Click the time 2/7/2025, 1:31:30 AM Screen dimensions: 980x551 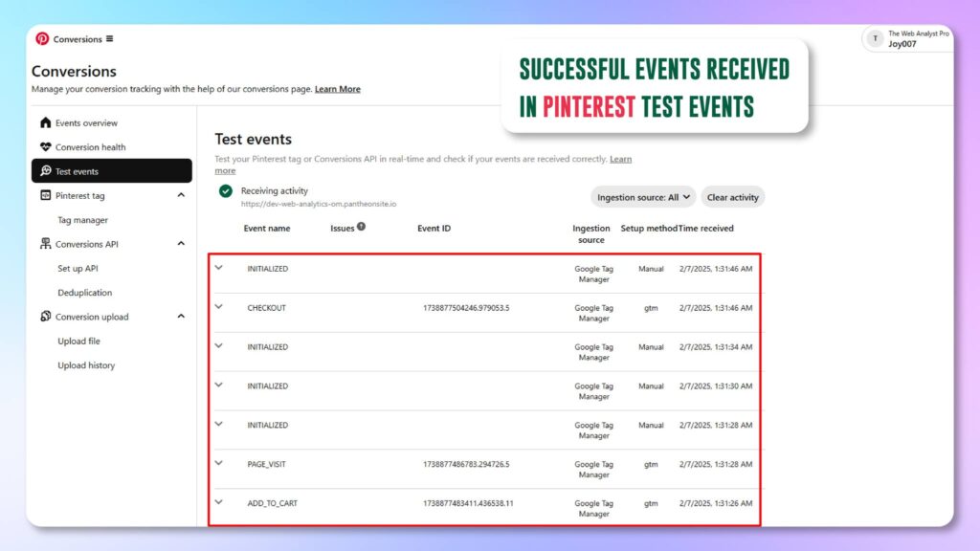716,386
